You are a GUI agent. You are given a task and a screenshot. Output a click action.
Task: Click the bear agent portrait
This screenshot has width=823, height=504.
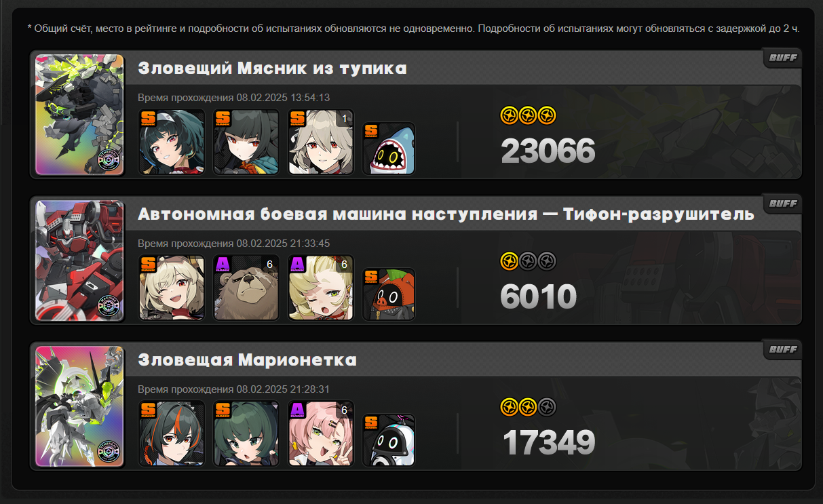[x=246, y=288]
